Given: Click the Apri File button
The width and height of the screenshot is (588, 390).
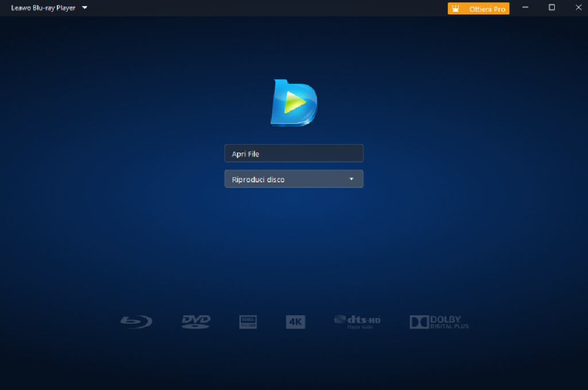Looking at the screenshot, I should click(x=293, y=153).
